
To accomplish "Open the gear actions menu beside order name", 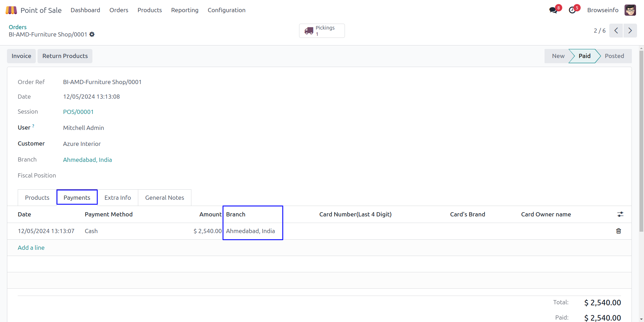I will pos(92,34).
